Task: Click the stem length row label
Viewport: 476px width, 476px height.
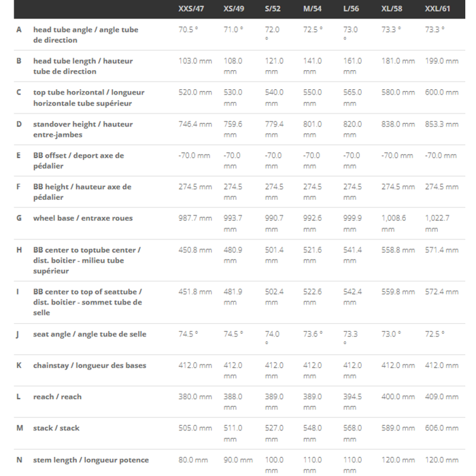Action: pos(90,460)
